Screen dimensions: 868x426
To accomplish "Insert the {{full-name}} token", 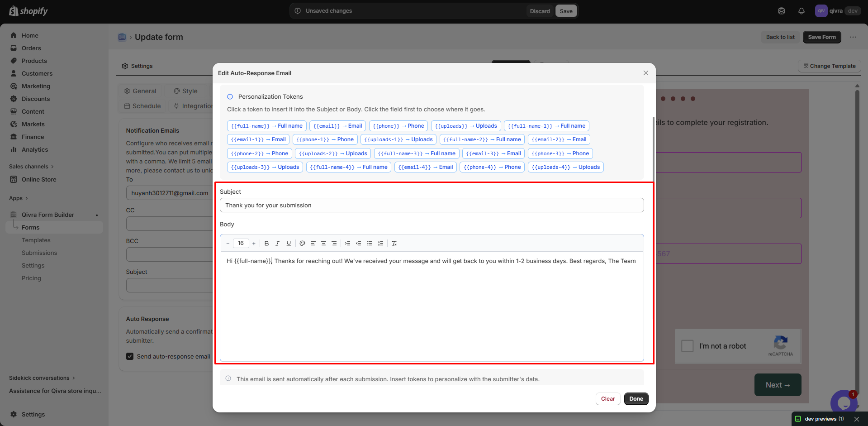I will pyautogui.click(x=266, y=126).
